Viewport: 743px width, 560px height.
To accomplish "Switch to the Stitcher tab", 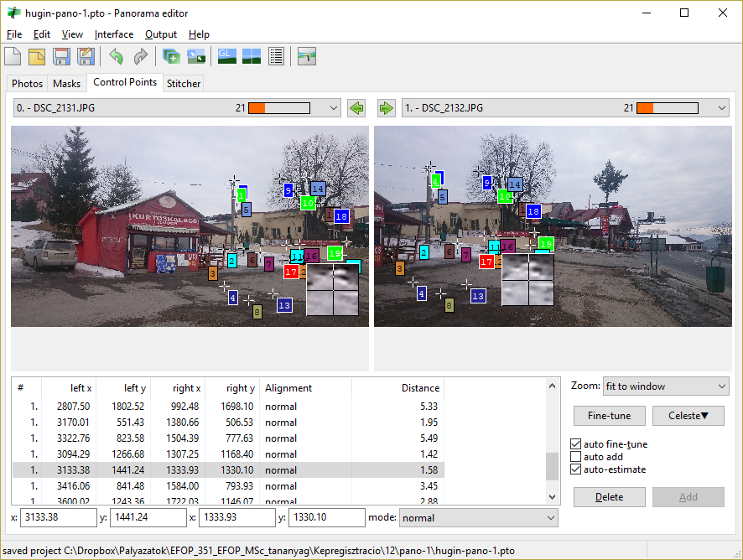I will point(184,83).
